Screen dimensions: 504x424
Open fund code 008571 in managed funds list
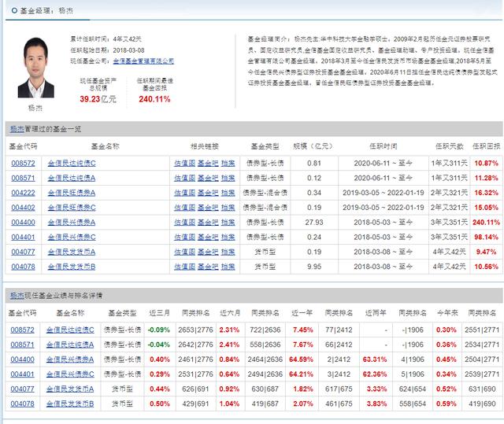[x=23, y=178]
